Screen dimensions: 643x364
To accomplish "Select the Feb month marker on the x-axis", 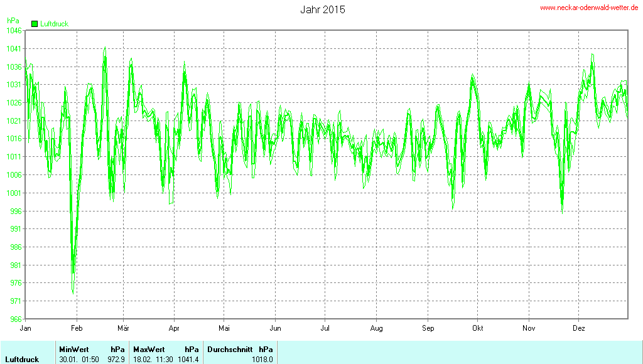I will [x=77, y=328].
